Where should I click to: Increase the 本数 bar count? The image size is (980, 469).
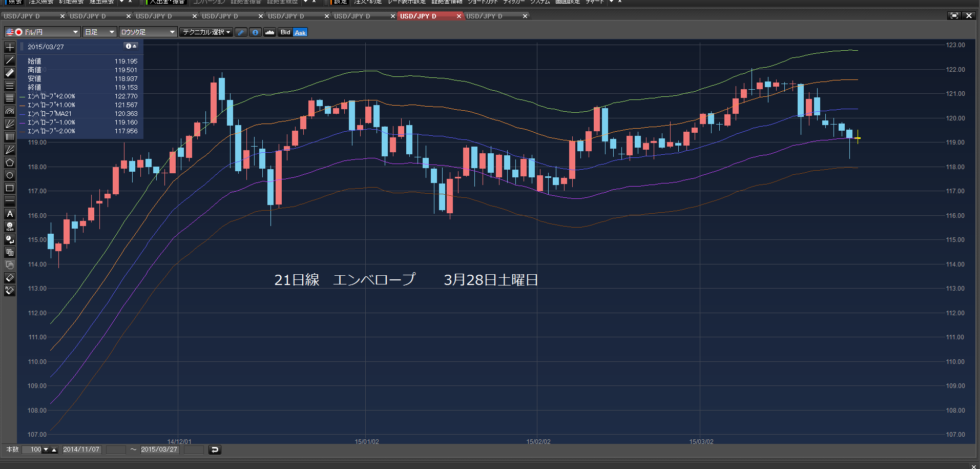(x=54, y=450)
